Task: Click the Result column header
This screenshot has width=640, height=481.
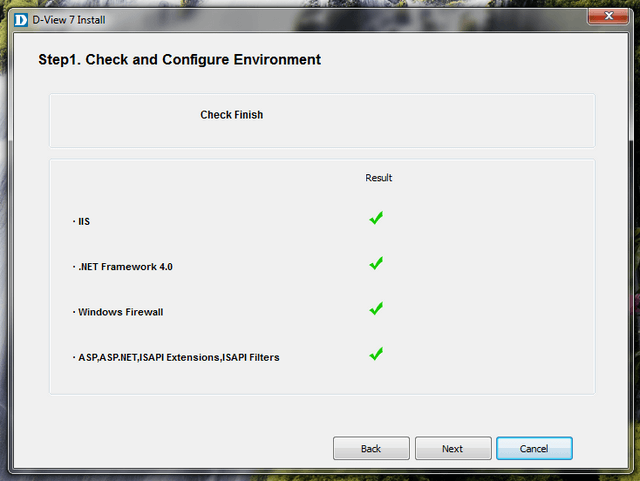Action: point(378,178)
